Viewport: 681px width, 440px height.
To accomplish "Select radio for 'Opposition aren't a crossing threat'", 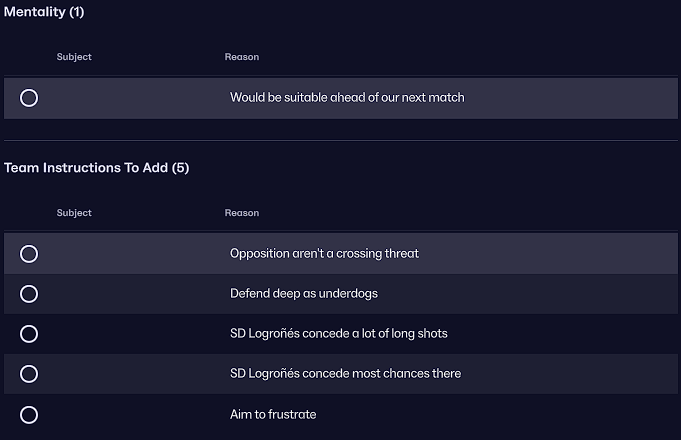I will click(29, 254).
